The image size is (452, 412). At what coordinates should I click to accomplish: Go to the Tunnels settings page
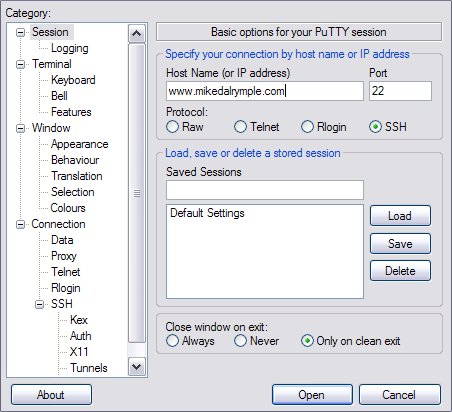coord(89,368)
